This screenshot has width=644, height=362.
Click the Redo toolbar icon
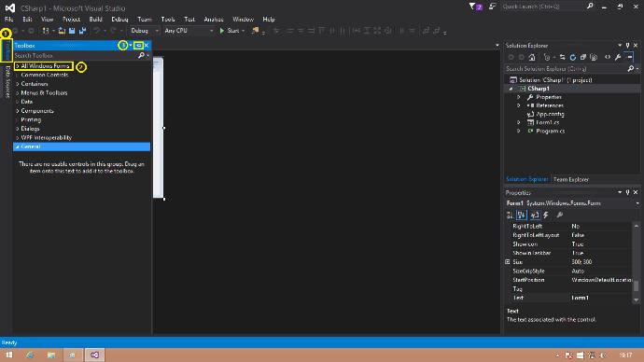(x=113, y=31)
